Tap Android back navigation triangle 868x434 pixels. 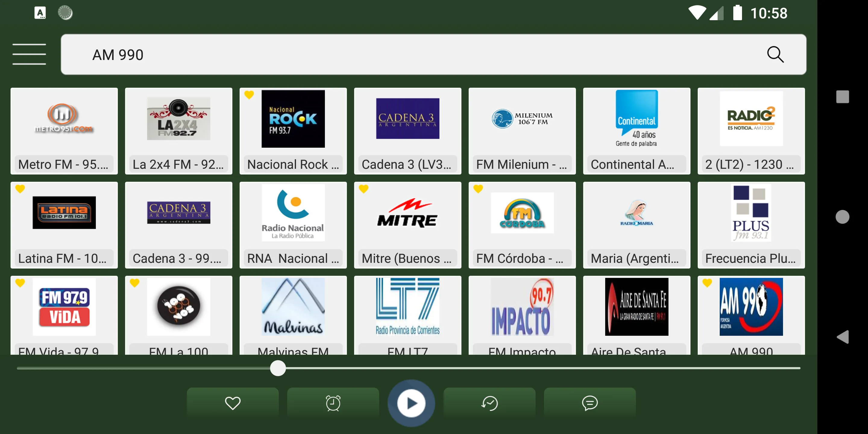pos(842,337)
